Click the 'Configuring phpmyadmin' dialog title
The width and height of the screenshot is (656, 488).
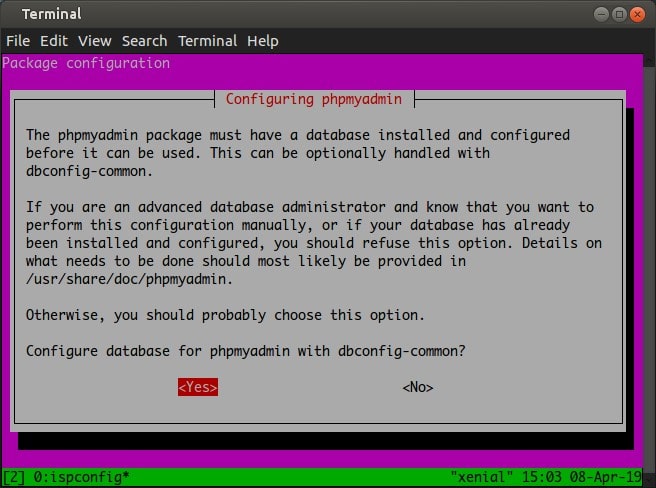314,99
